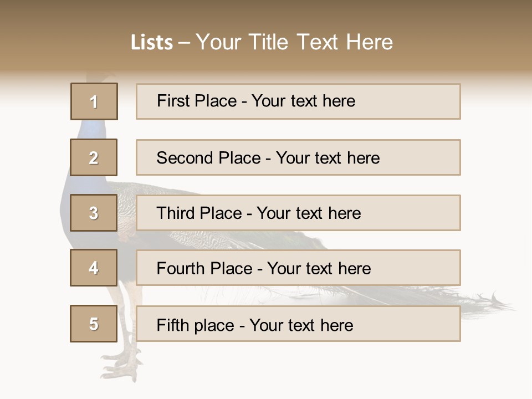Click the First Place text box
The height and width of the screenshot is (399, 532).
point(298,101)
